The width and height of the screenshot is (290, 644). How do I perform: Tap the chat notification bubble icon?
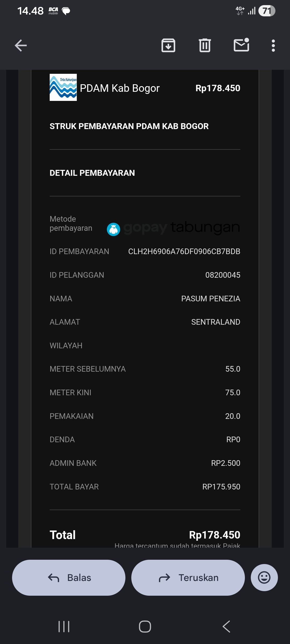66,11
